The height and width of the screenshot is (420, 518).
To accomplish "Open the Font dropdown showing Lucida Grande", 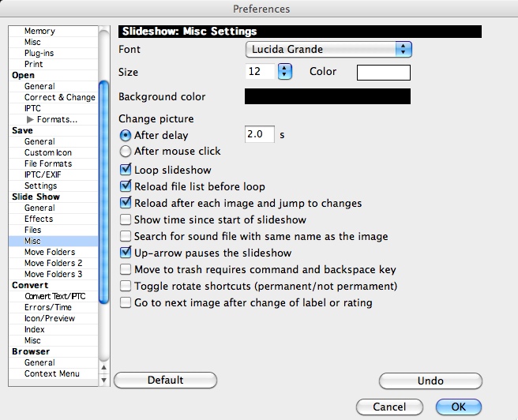I will [328, 50].
